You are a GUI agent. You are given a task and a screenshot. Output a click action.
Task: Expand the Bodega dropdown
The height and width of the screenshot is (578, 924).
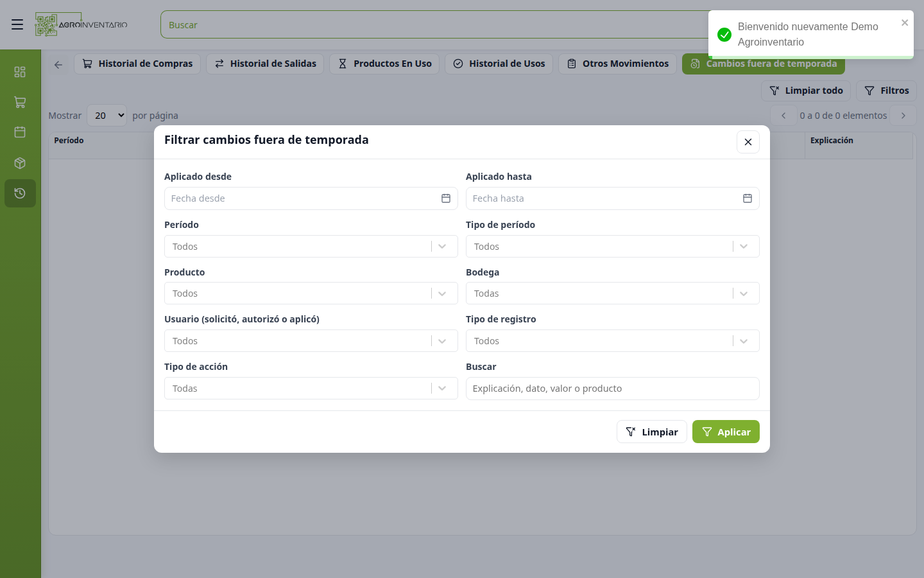[613, 293]
